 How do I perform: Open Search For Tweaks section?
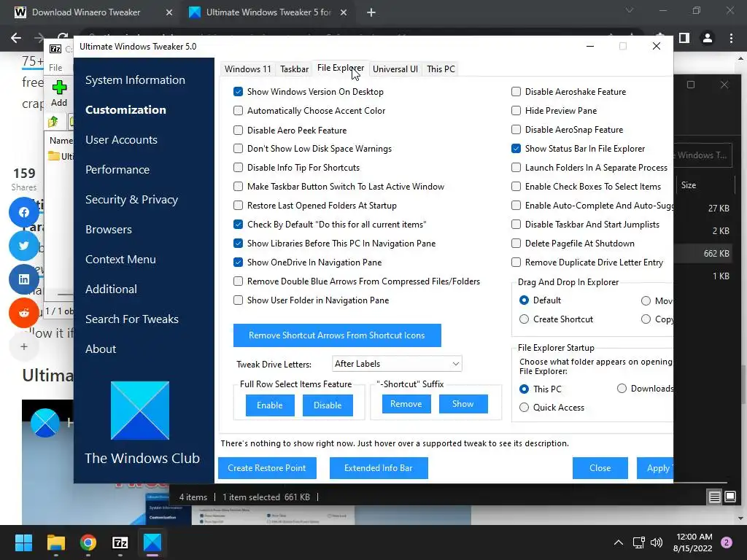(132, 319)
